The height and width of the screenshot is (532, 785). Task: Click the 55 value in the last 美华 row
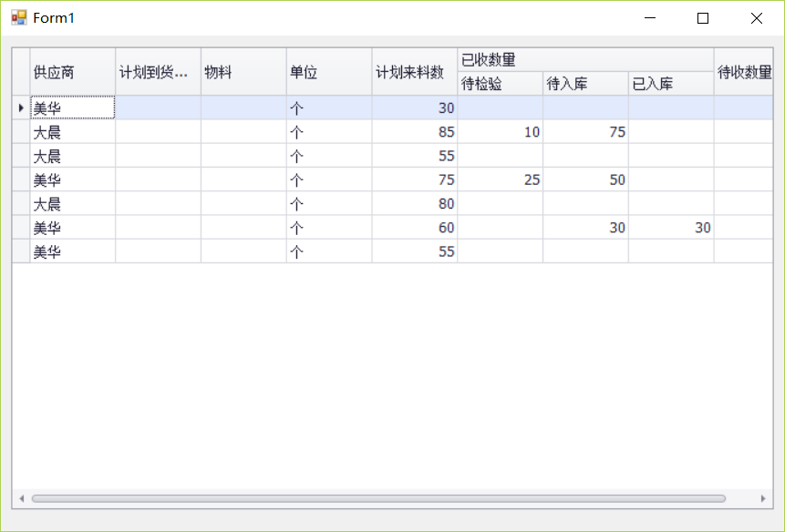coord(415,251)
